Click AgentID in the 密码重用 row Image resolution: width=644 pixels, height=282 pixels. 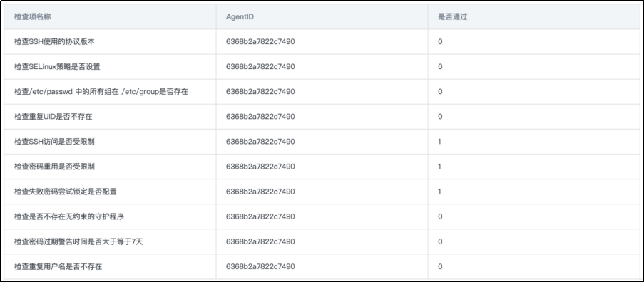(x=260, y=167)
